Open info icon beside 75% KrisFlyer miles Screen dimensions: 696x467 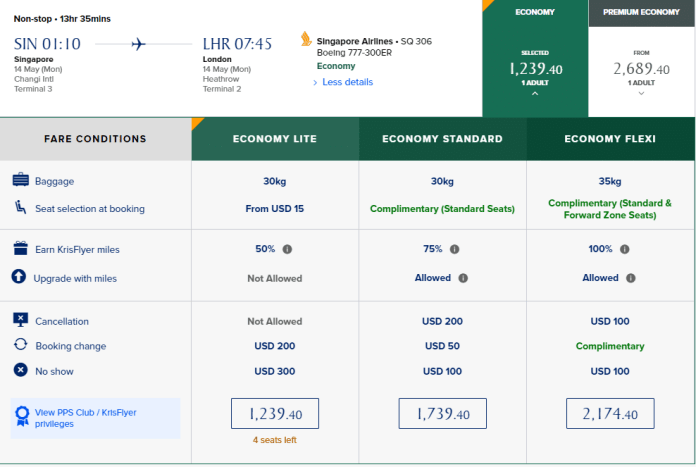455,249
